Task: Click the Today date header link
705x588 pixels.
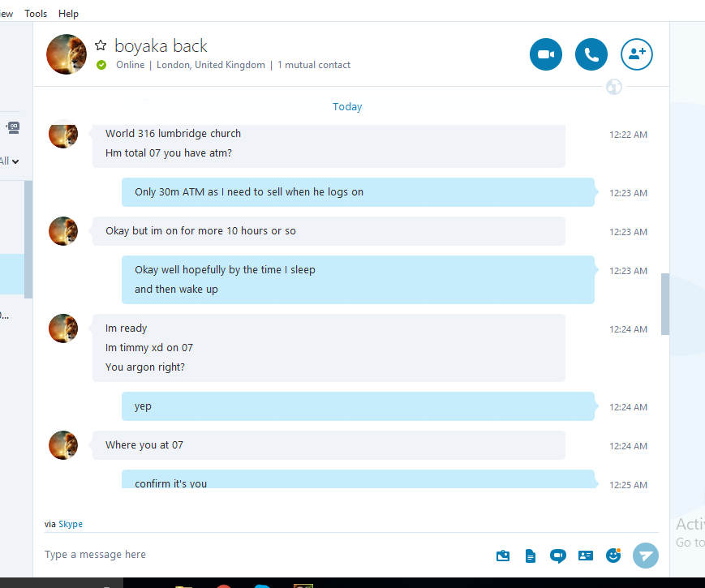Action: tap(347, 106)
